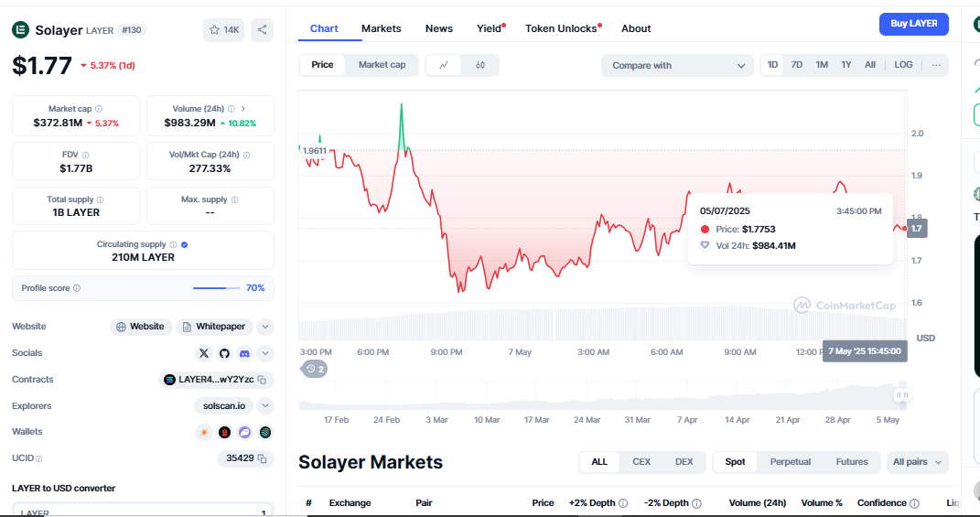Screen dimensions: 980x517
Task: Click Circulating supply info icon
Action: click(x=173, y=245)
